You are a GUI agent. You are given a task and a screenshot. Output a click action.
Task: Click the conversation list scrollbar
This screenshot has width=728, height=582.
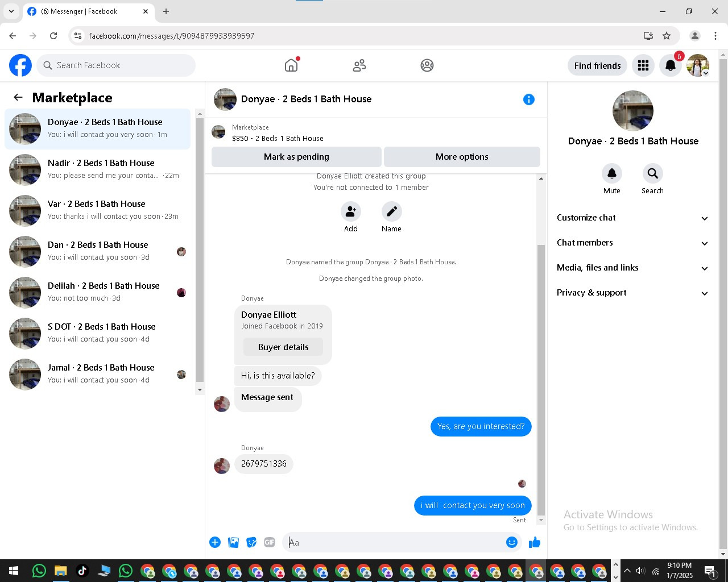(200, 250)
